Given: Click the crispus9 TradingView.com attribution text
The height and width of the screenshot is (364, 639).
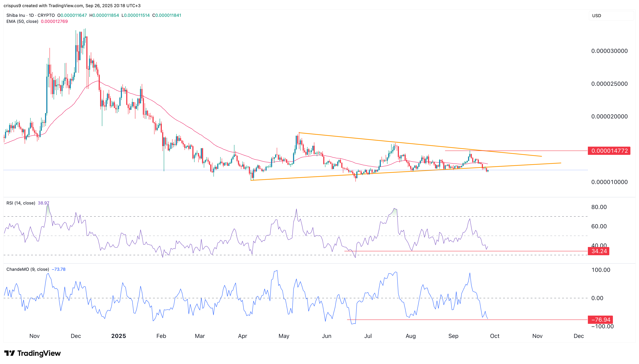Looking at the screenshot, I should coord(72,6).
